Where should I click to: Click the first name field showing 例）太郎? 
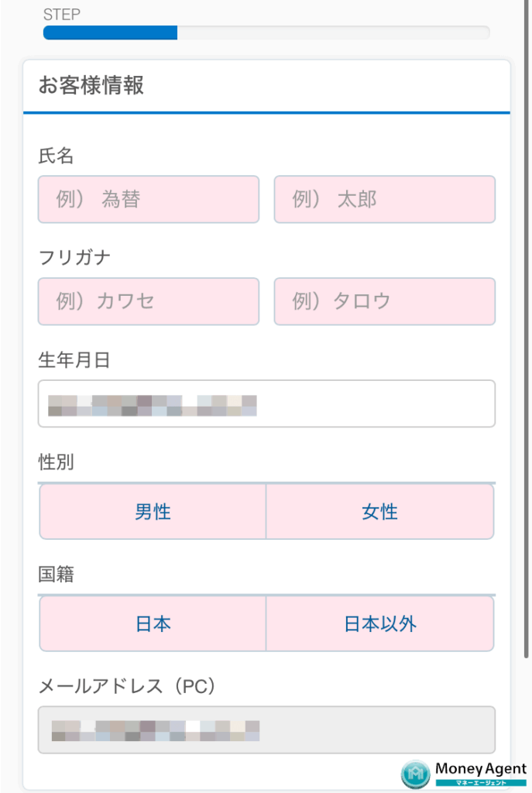384,199
